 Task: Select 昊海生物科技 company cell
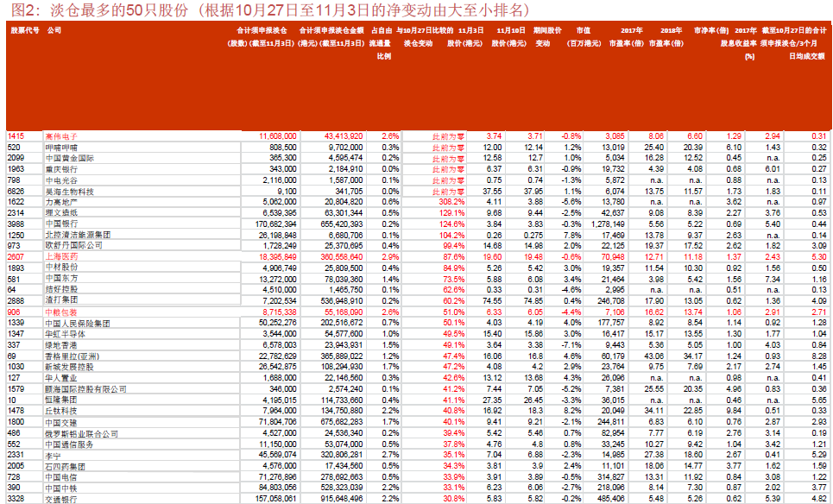70,192
